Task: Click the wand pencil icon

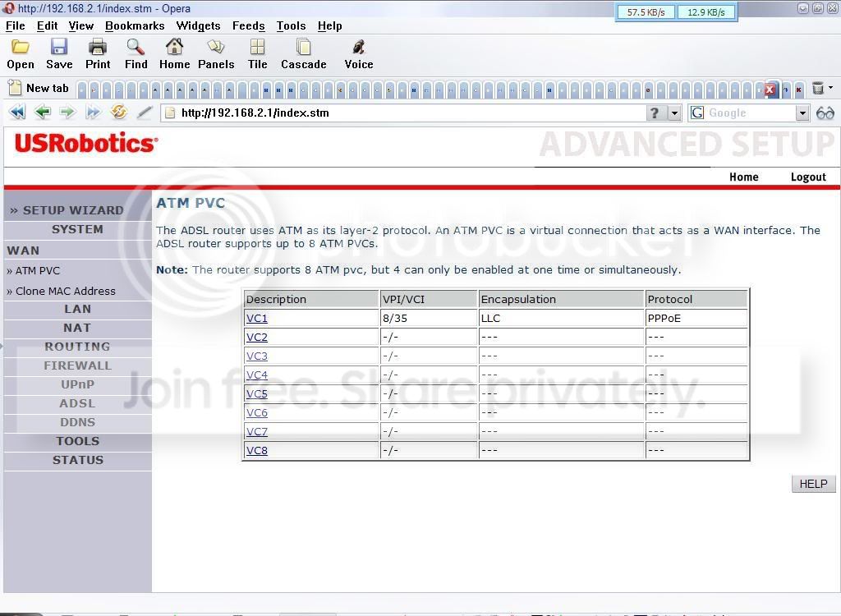Action: [145, 113]
